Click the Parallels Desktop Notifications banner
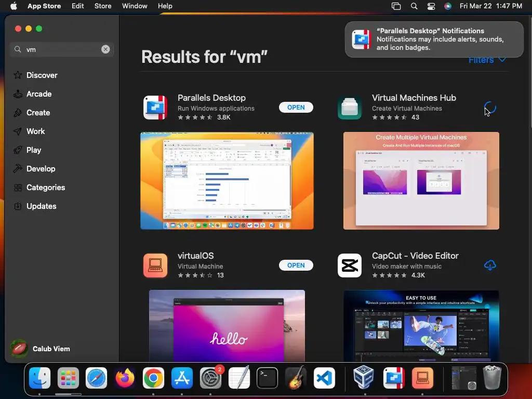Screen dimensions: 532x399 (x=434, y=39)
